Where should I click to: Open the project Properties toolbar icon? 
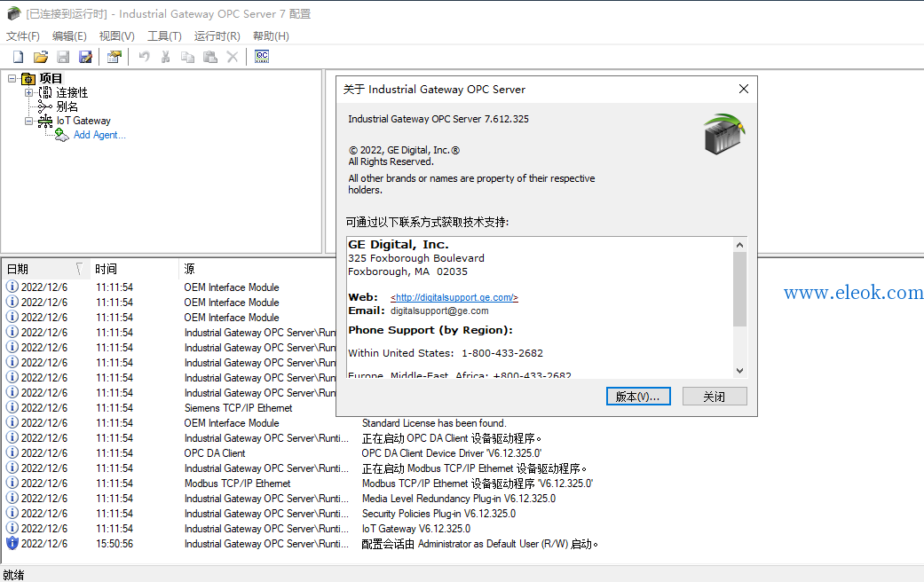(115, 57)
